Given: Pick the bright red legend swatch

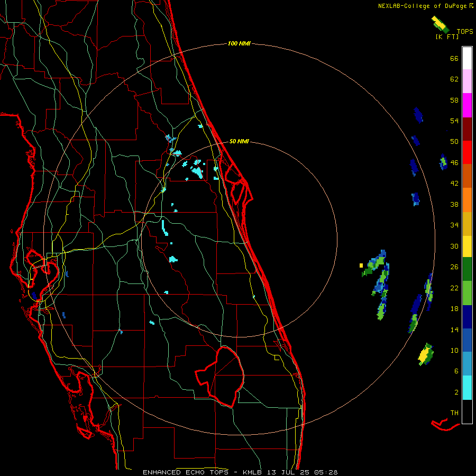Looking at the screenshot, I should pyautogui.click(x=467, y=152).
